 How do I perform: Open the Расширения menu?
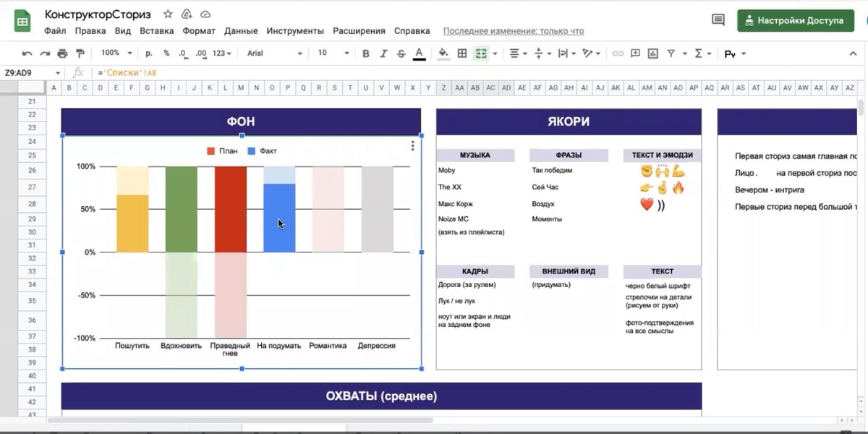tap(359, 31)
